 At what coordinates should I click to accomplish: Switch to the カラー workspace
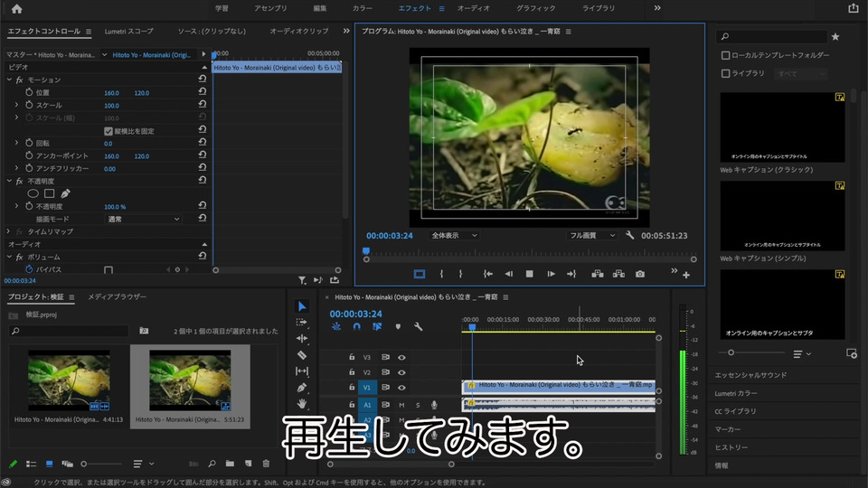click(362, 8)
